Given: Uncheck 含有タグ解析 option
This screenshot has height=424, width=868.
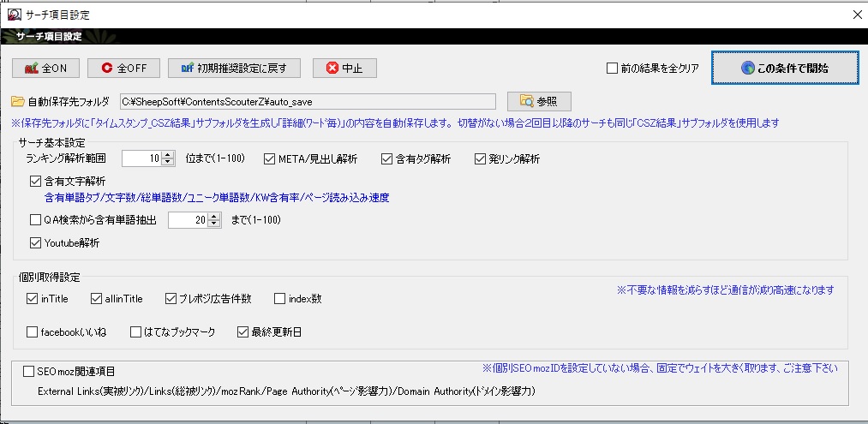Looking at the screenshot, I should pyautogui.click(x=386, y=158).
